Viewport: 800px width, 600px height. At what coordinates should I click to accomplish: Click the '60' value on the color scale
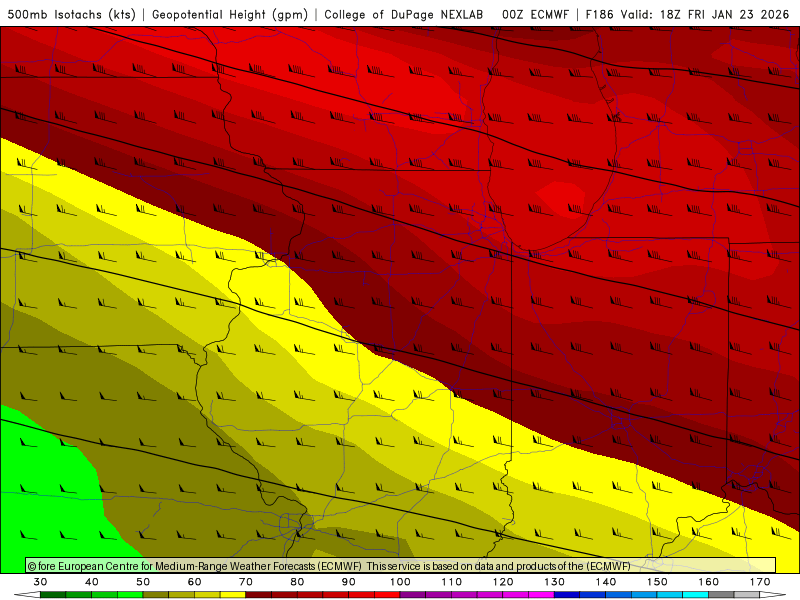point(194,582)
